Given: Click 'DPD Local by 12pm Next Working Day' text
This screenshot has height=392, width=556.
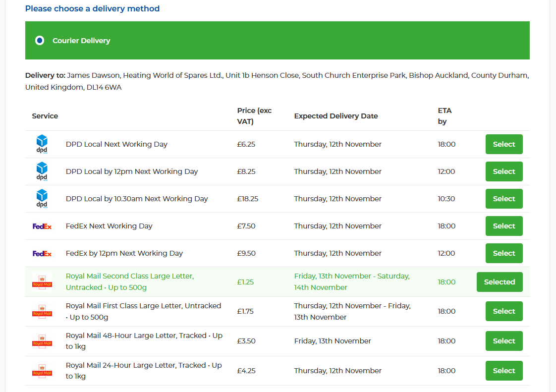Looking at the screenshot, I should (131, 171).
